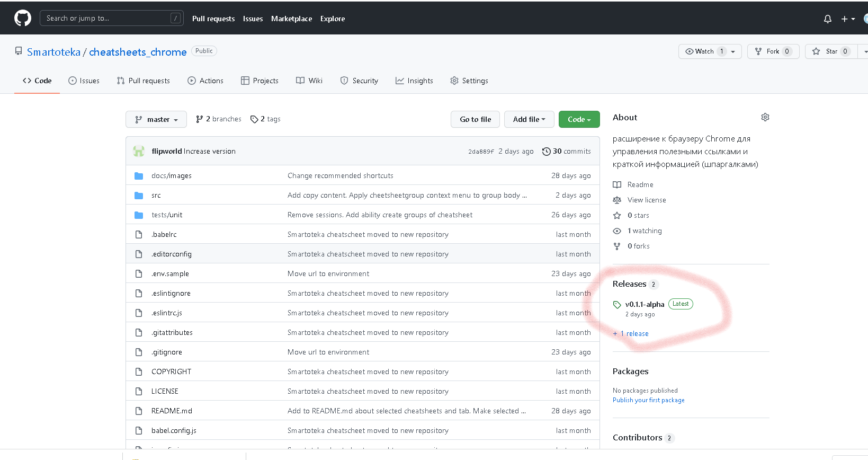Screen dimensions: 868x460
Task: Open the .env.sample file
Action: pos(170,273)
